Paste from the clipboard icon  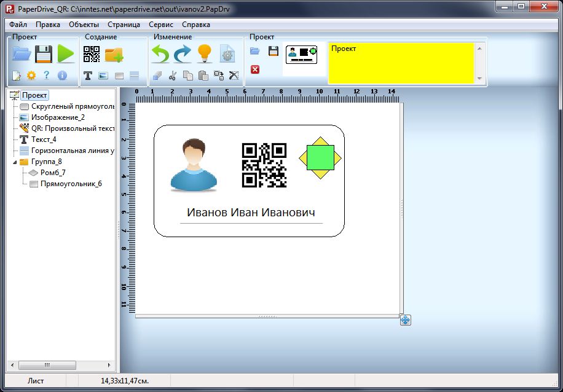pos(203,76)
